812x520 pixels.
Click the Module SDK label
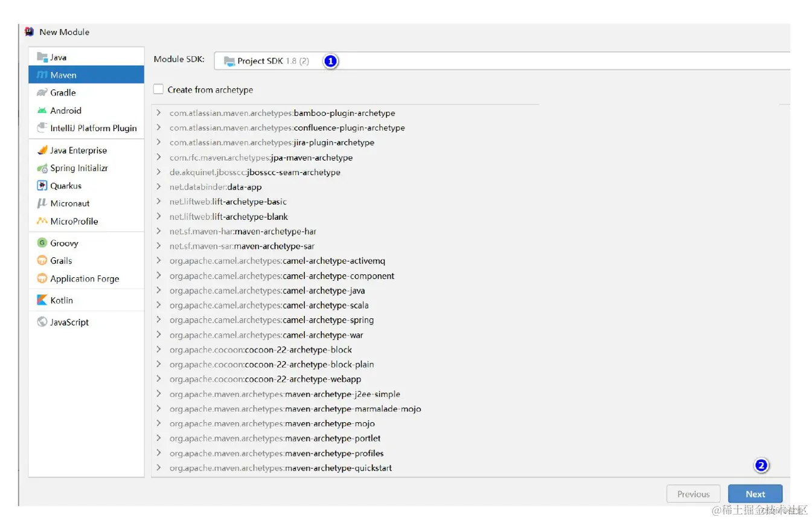[x=179, y=59]
